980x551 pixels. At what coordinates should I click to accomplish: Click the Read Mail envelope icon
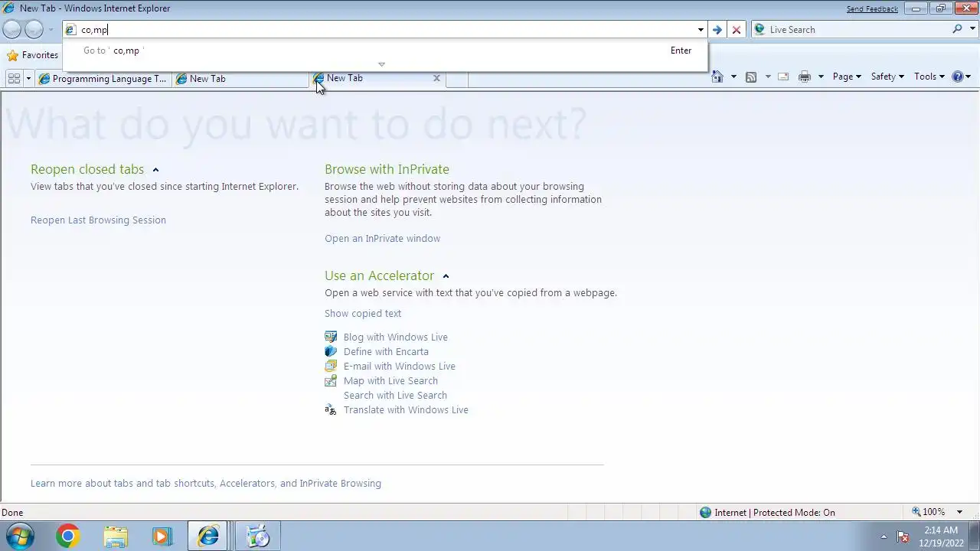(783, 77)
